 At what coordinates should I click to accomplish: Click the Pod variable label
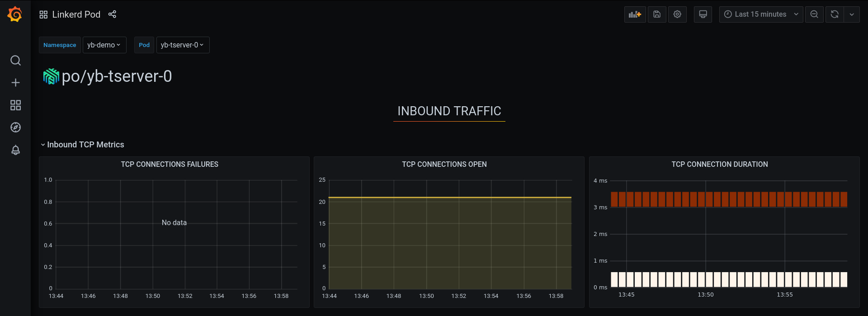144,45
